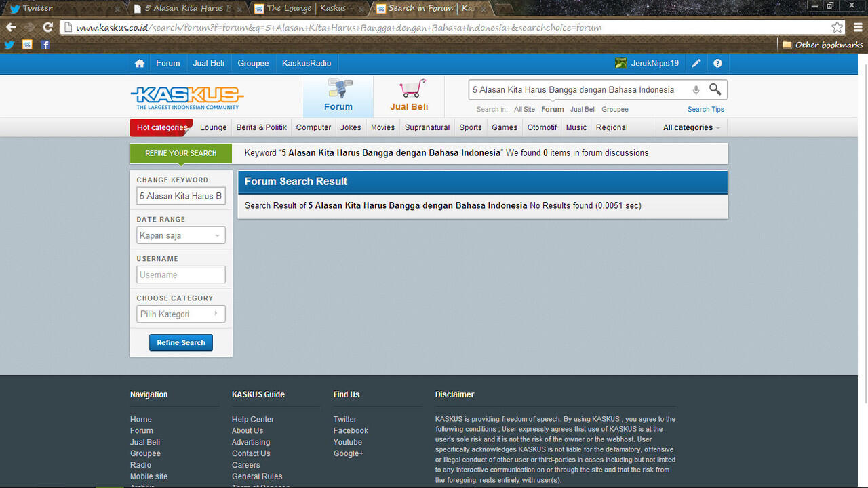
Task: Bookmark this page with the star icon
Action: tap(837, 27)
